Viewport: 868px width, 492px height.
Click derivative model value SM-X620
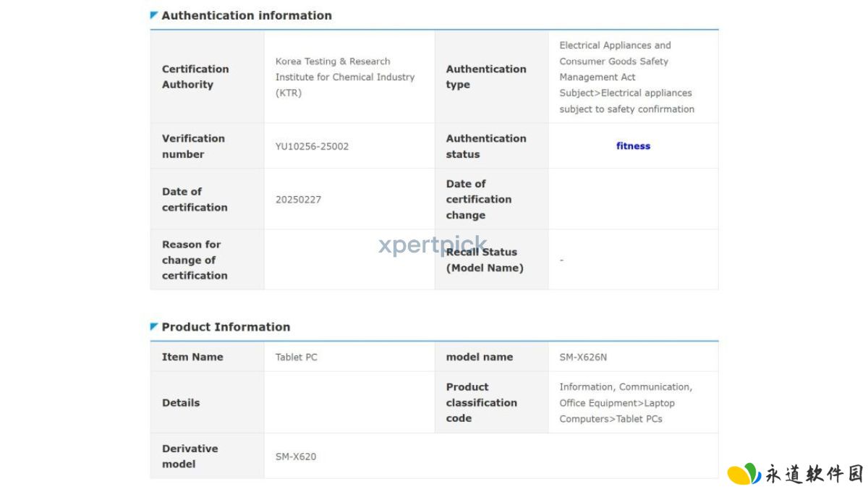[x=296, y=457]
